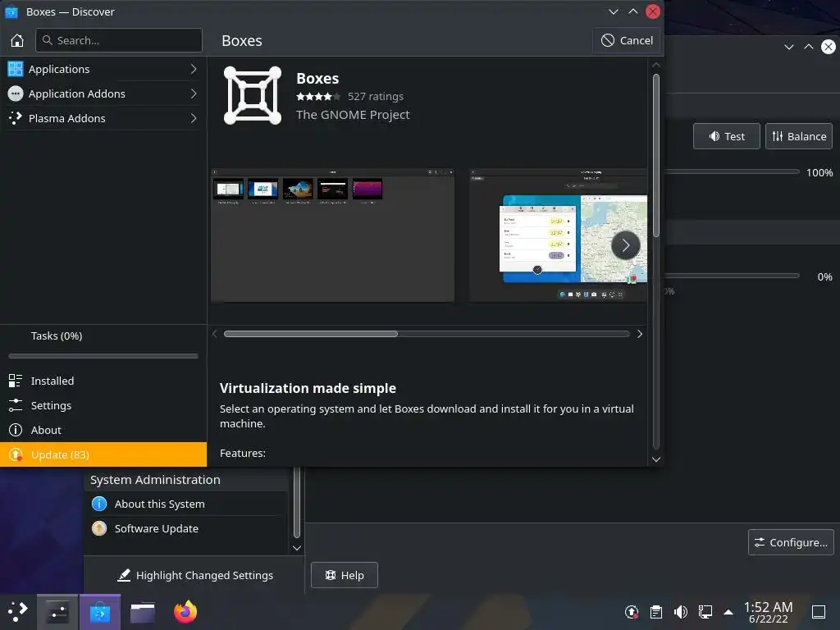
Task: Click the Installed list icon
Action: point(16,381)
